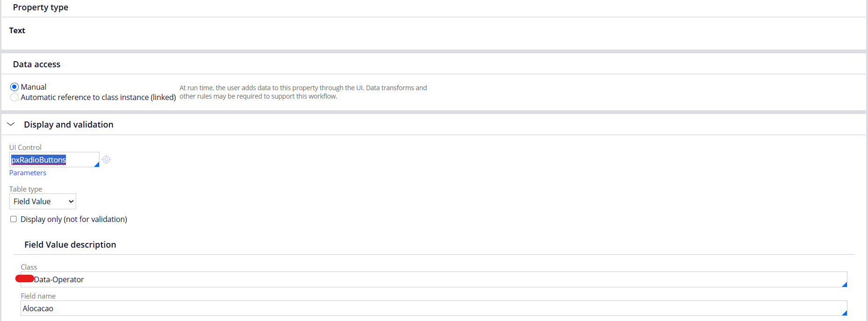Click the Property type section heading
This screenshot has width=868, height=321.
pos(41,7)
